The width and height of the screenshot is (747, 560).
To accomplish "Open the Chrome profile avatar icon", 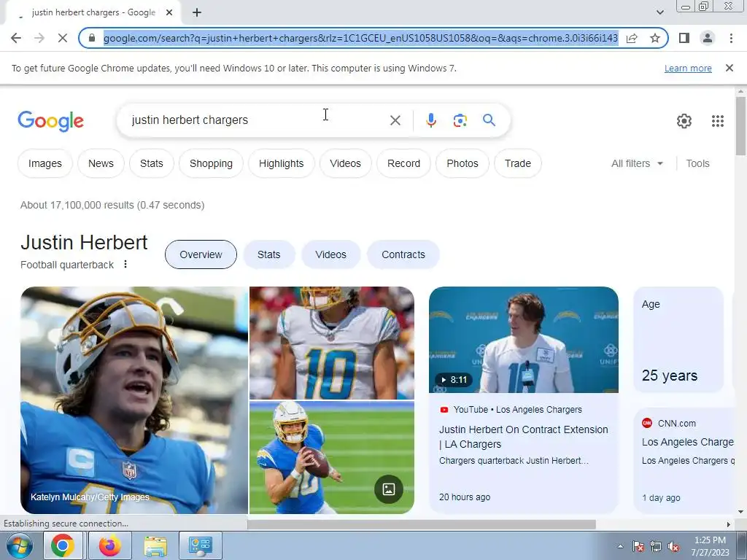I will pyautogui.click(x=708, y=38).
